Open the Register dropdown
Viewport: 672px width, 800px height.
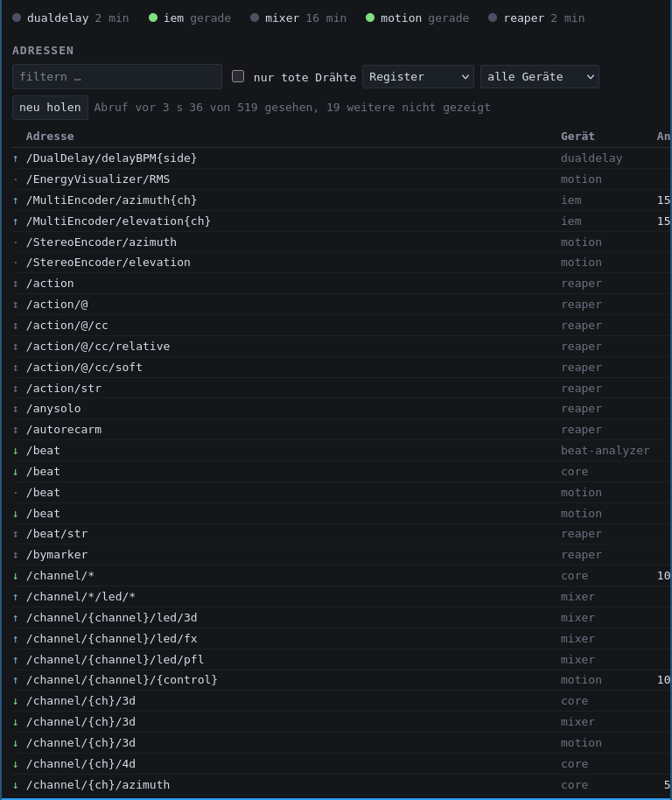(x=418, y=76)
